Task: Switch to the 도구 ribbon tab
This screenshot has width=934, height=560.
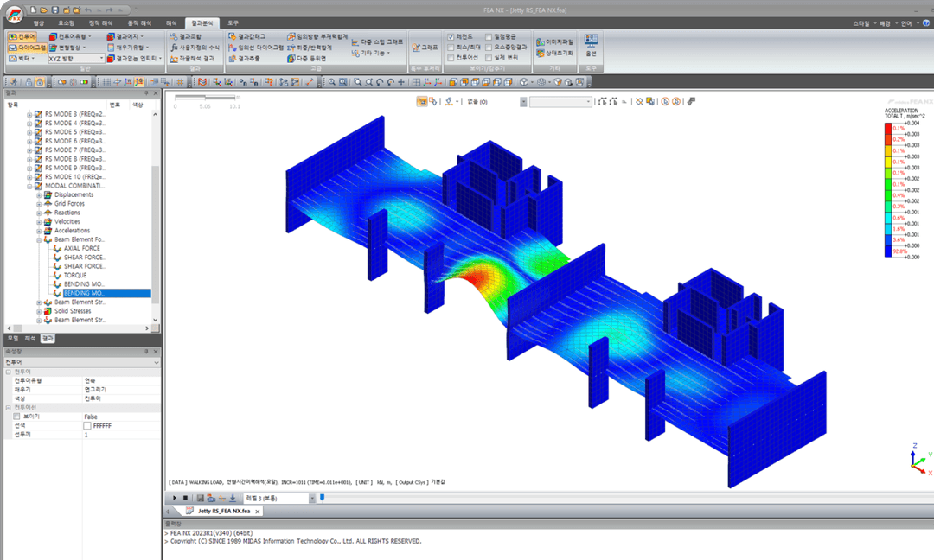Action: pos(233,22)
